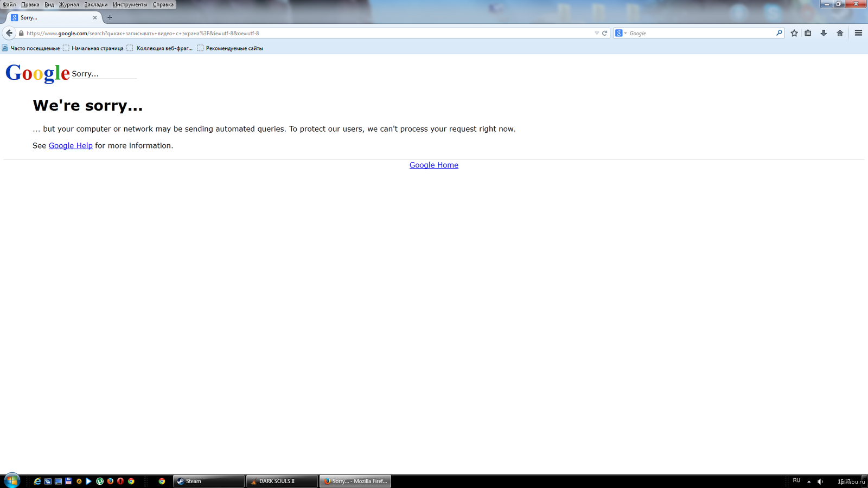Click the floppy disk taskbar icon
868x488 pixels.
(68, 481)
